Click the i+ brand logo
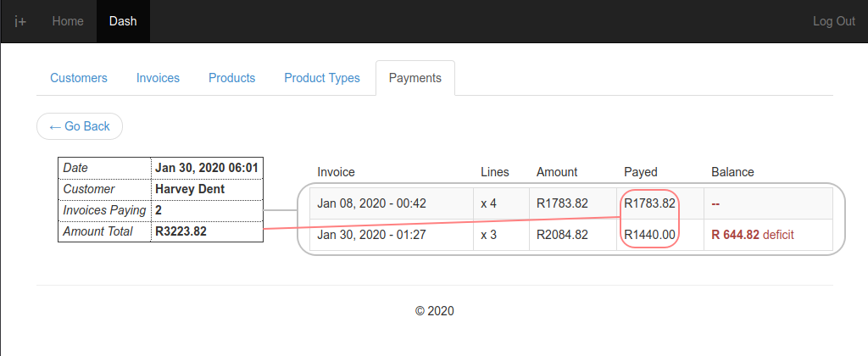868x356 pixels. point(20,21)
